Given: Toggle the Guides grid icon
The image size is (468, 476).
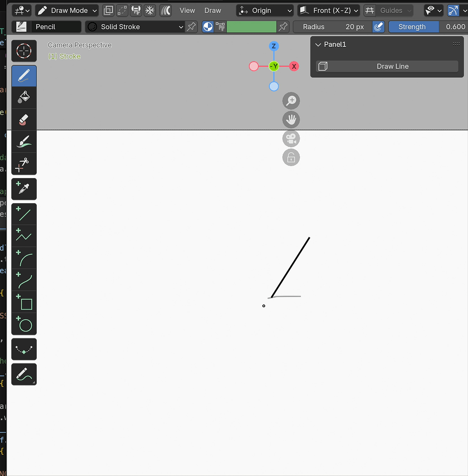Looking at the screenshot, I should point(369,10).
